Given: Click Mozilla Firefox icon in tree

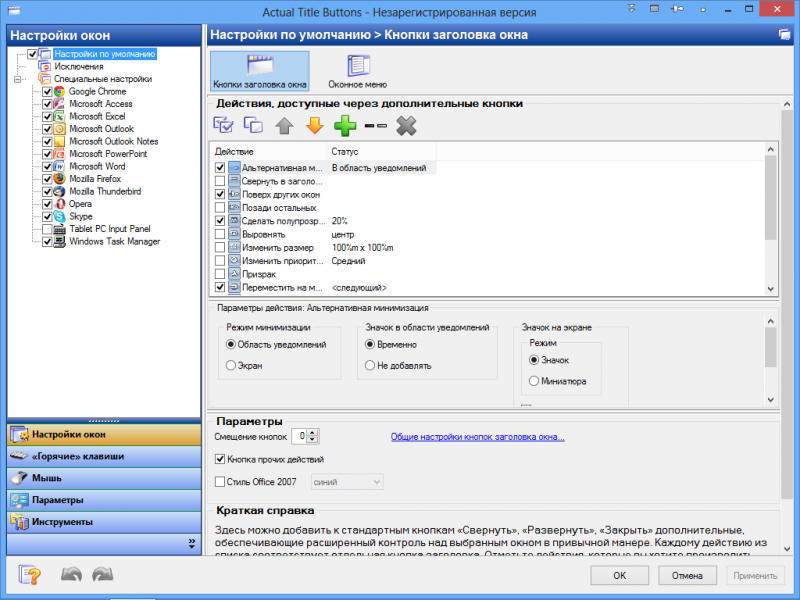Looking at the screenshot, I should [x=60, y=179].
